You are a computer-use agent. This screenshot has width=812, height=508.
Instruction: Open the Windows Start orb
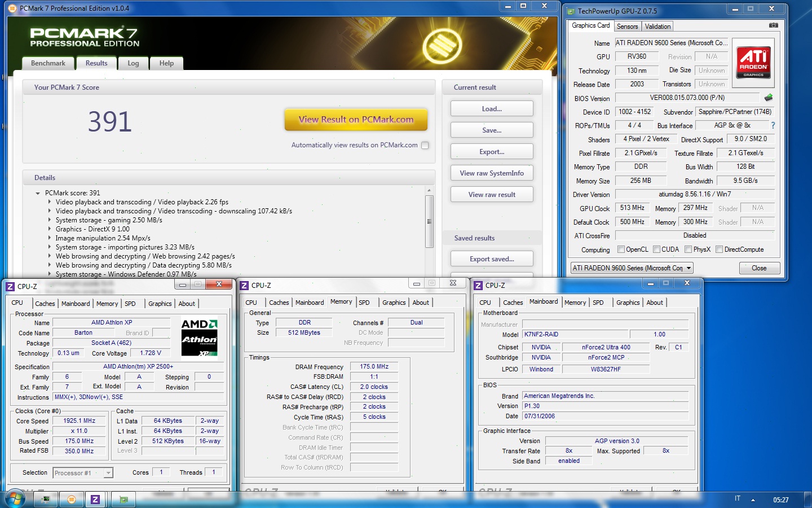[15, 499]
